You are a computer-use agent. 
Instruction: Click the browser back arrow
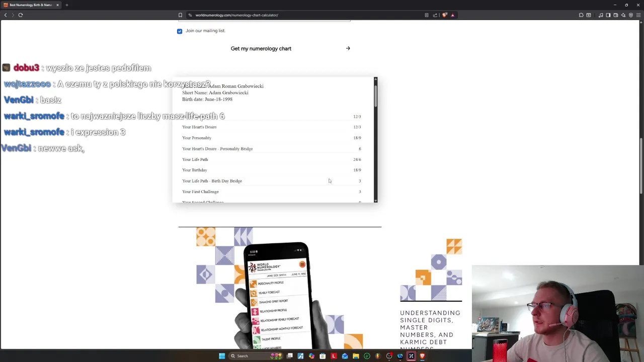click(x=6, y=15)
